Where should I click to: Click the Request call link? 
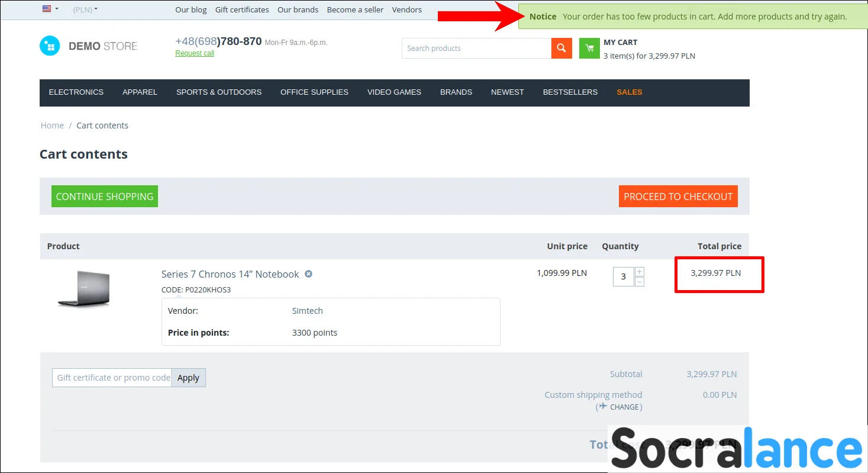pos(195,53)
